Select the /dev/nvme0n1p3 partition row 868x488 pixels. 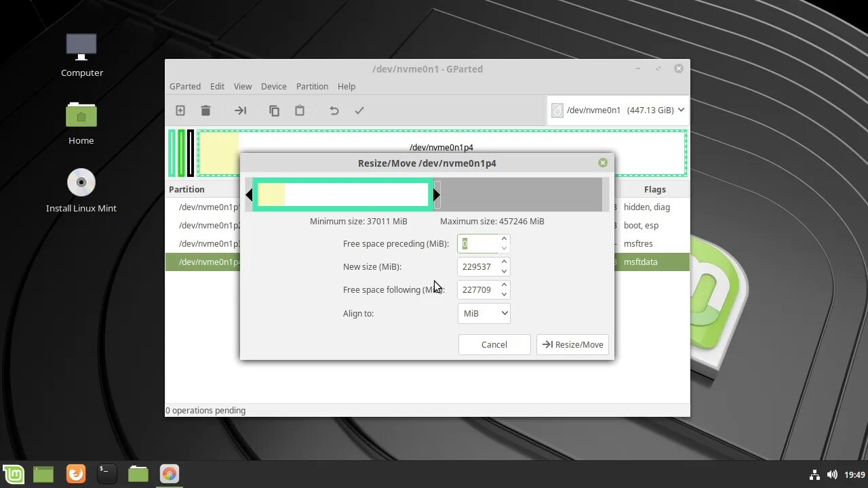(427, 243)
